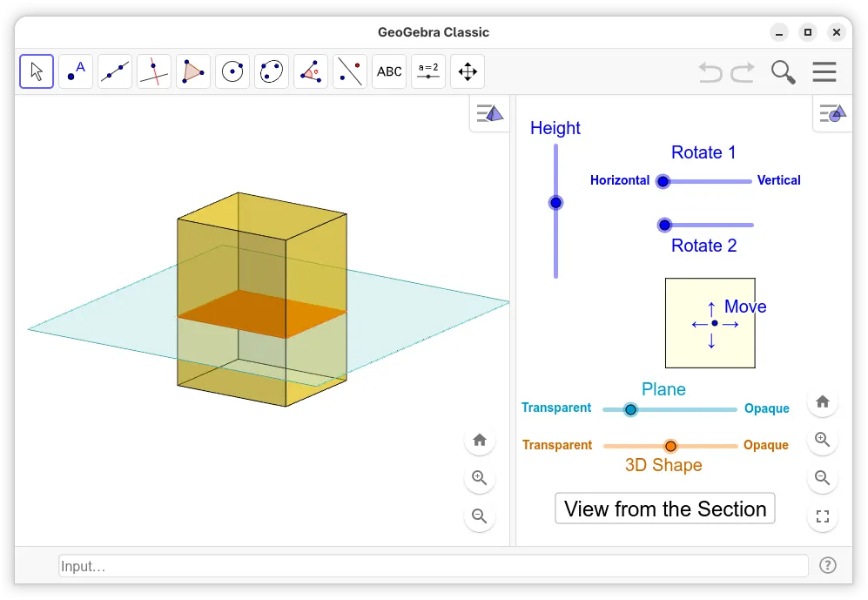The height and width of the screenshot is (600, 868).
Task: Select the Slider a=2 tool
Action: click(x=428, y=71)
